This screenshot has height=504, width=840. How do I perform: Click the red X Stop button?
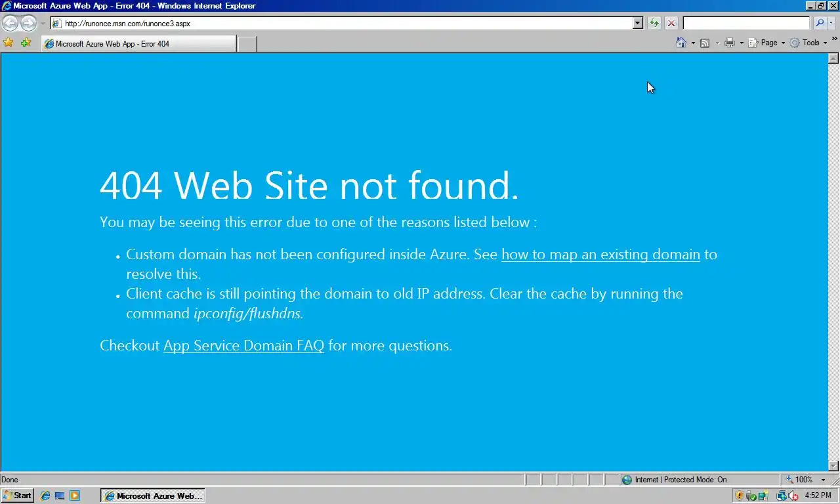coord(671,24)
